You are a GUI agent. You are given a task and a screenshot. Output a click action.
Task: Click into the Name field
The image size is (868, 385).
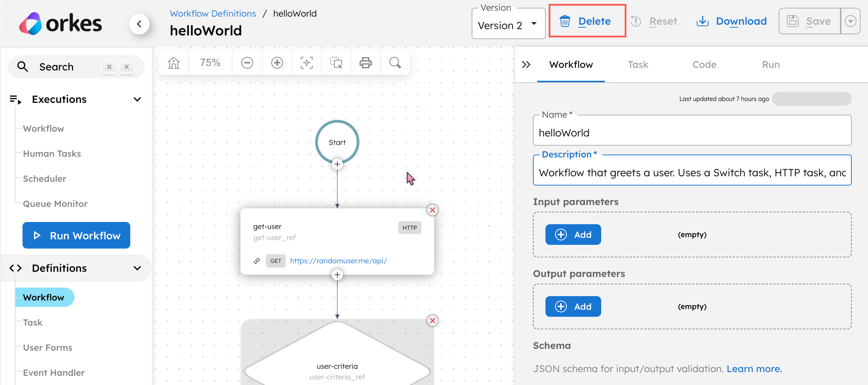pyautogui.click(x=692, y=131)
